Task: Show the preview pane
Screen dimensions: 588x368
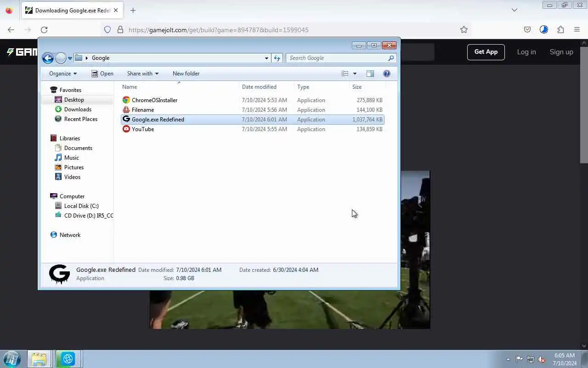Action: tap(370, 74)
